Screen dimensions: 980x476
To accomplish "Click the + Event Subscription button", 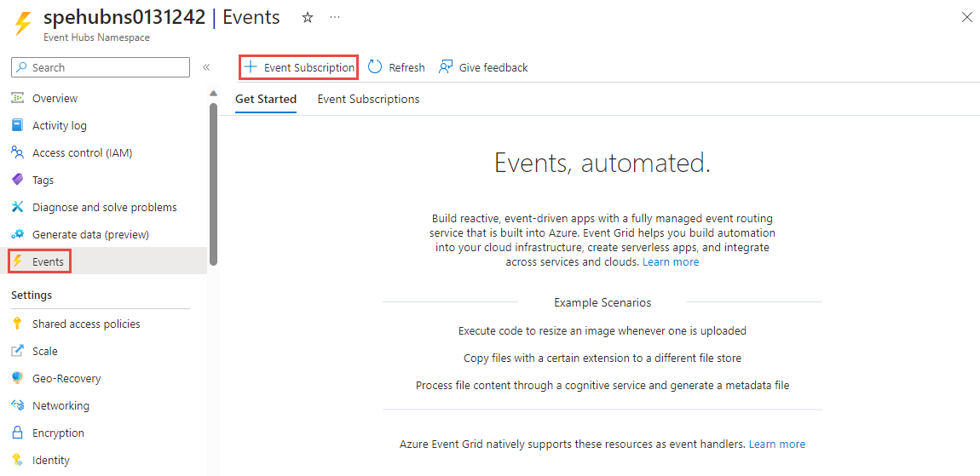I will point(299,67).
